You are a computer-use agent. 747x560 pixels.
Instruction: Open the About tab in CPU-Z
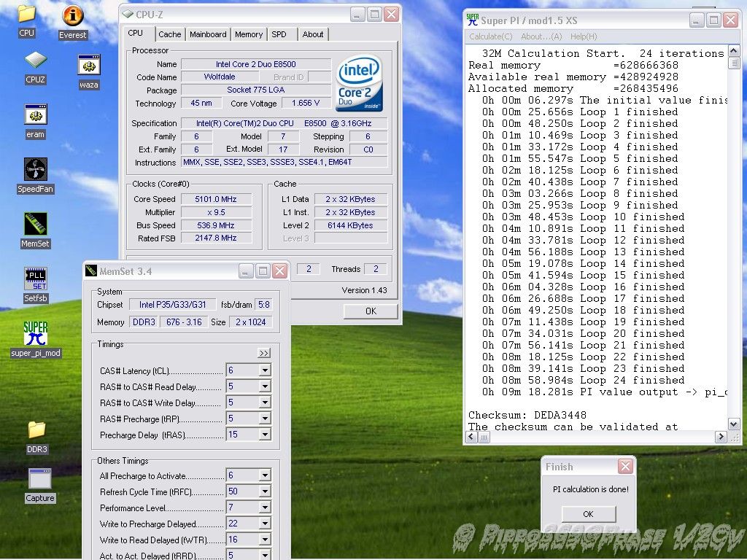pyautogui.click(x=313, y=34)
